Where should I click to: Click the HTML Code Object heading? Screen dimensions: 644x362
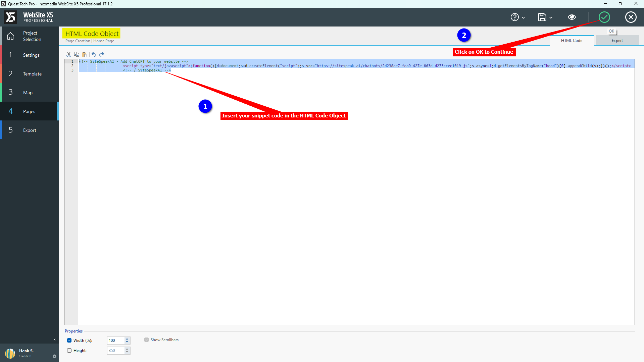92,34
